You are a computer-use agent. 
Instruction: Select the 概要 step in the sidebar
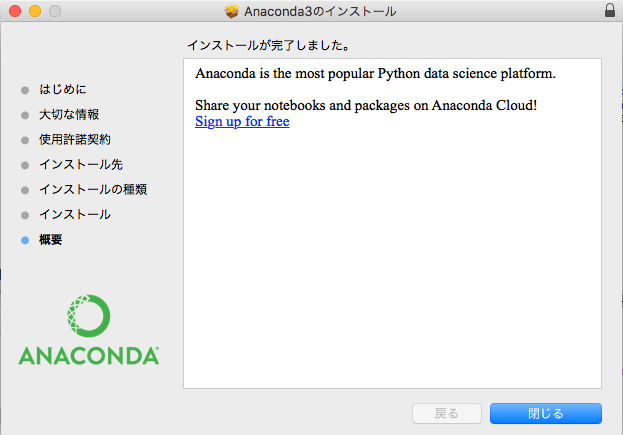[x=50, y=240]
